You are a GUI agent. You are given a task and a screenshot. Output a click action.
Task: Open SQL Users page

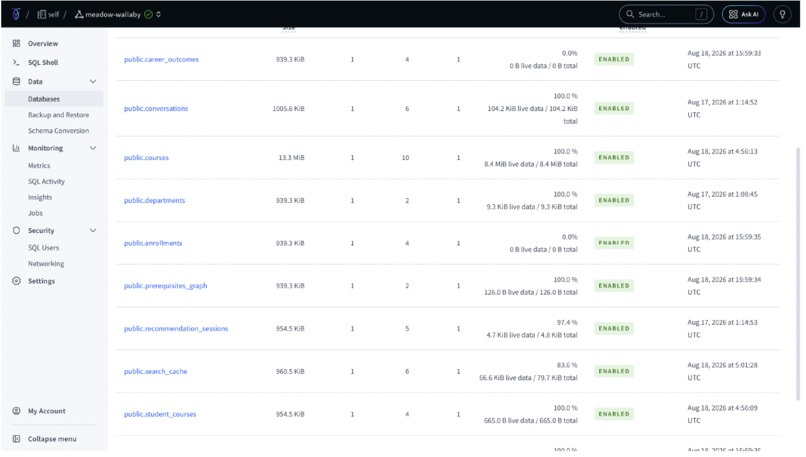[x=44, y=248]
